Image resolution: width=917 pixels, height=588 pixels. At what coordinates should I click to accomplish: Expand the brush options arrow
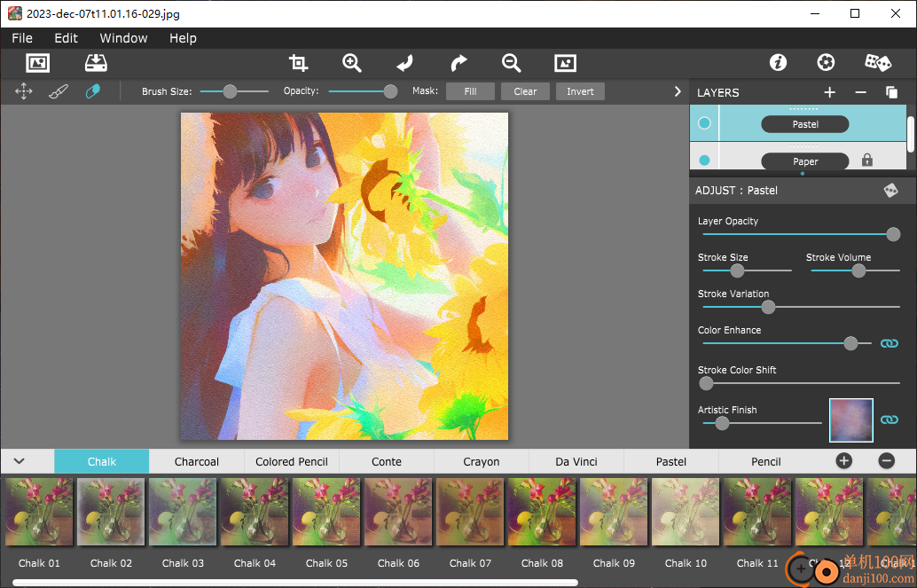[678, 91]
